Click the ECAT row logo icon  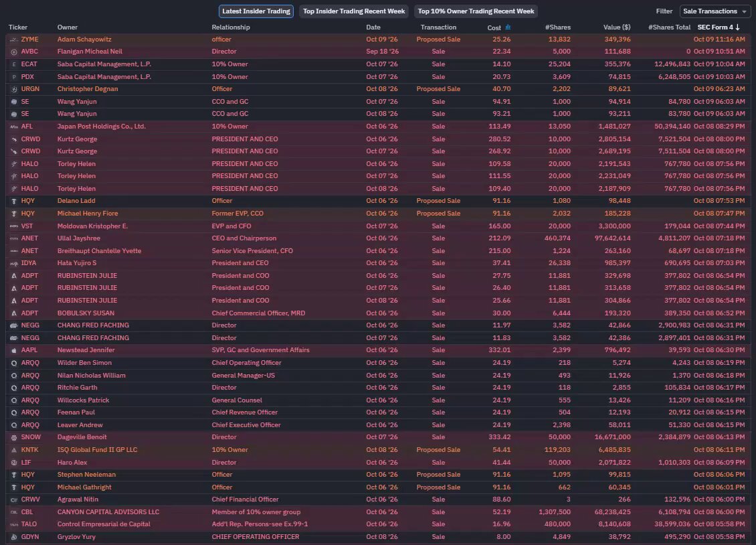[x=14, y=64]
